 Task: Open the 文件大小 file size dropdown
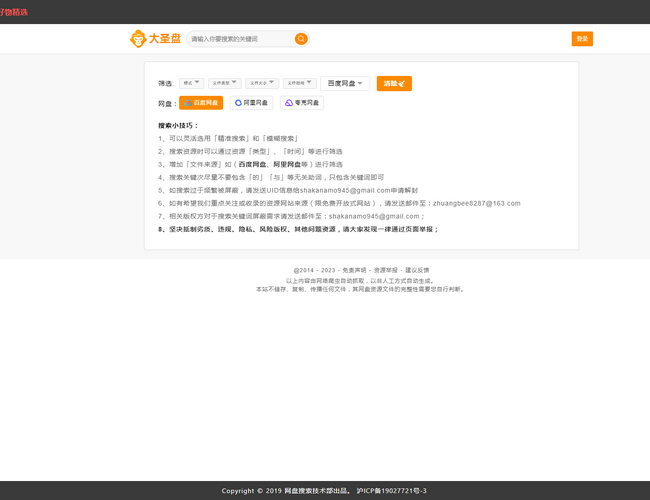click(262, 83)
